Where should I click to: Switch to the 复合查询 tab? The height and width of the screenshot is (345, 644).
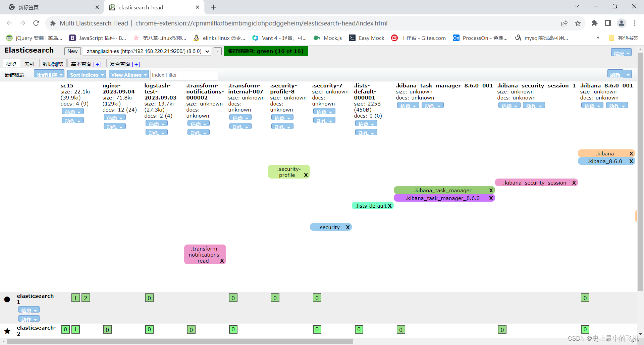pyautogui.click(x=125, y=64)
